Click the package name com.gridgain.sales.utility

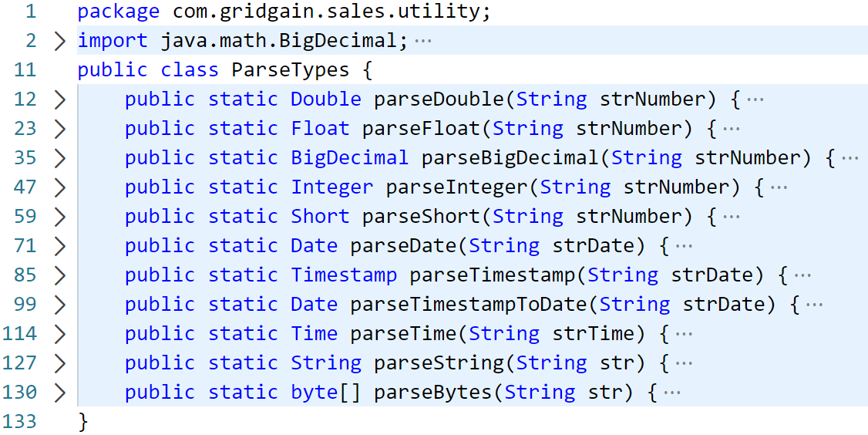coord(325,12)
